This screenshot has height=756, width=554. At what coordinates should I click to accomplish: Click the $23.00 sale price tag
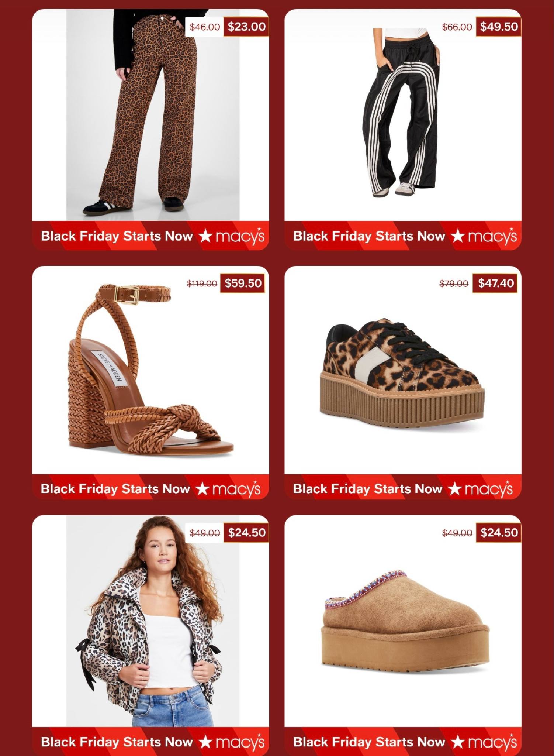pyautogui.click(x=246, y=27)
